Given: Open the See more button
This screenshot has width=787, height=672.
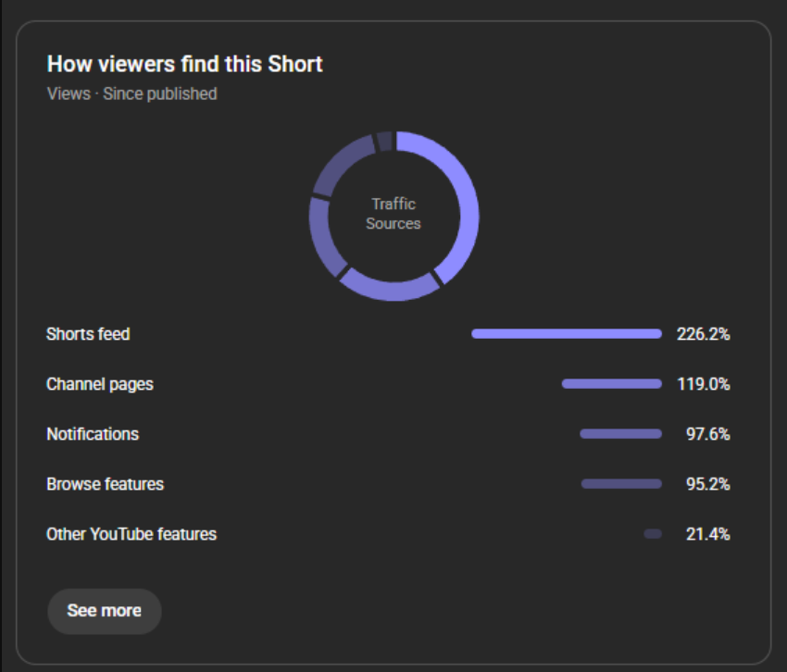Looking at the screenshot, I should click(105, 611).
